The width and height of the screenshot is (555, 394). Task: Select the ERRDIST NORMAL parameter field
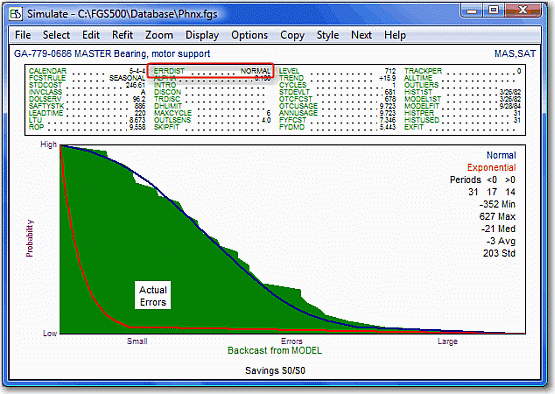click(211, 71)
